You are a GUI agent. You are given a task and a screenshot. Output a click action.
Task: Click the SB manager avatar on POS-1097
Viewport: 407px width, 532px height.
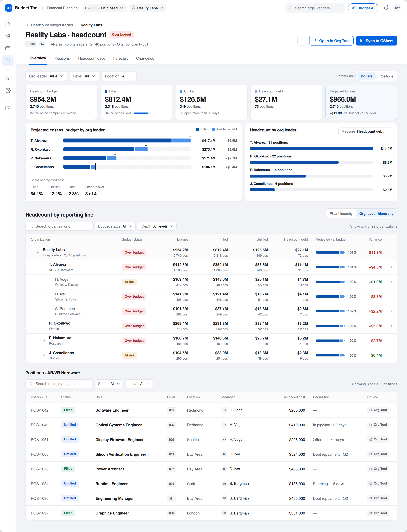(x=224, y=513)
